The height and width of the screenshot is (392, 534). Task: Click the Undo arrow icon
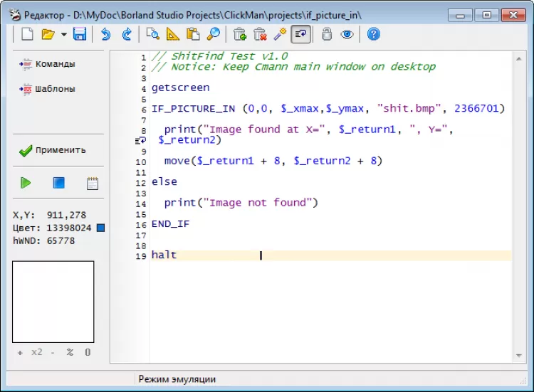106,34
